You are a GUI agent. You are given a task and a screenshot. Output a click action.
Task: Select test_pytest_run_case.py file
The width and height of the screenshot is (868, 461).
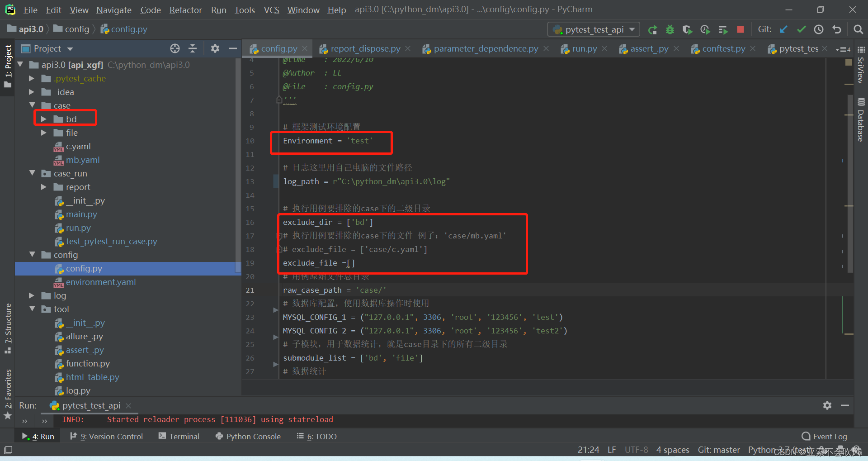click(111, 241)
